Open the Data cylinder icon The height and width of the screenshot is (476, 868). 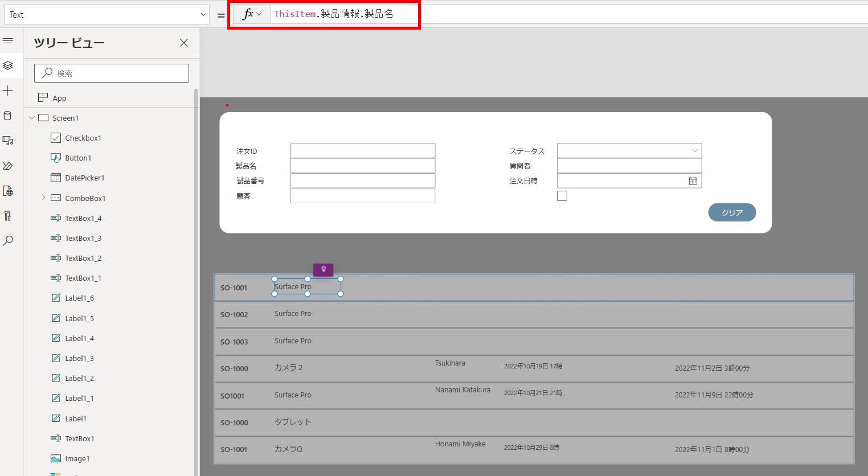coord(8,116)
